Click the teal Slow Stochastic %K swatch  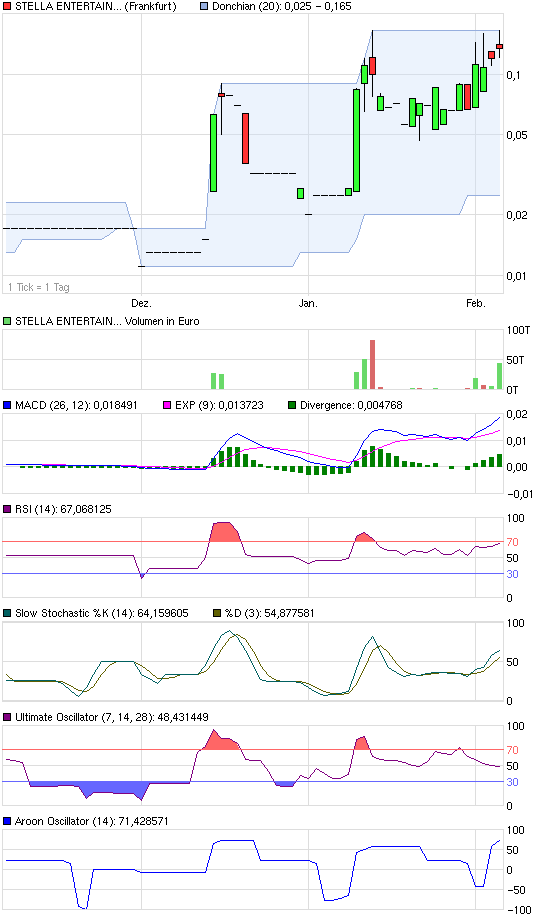pos(7,614)
